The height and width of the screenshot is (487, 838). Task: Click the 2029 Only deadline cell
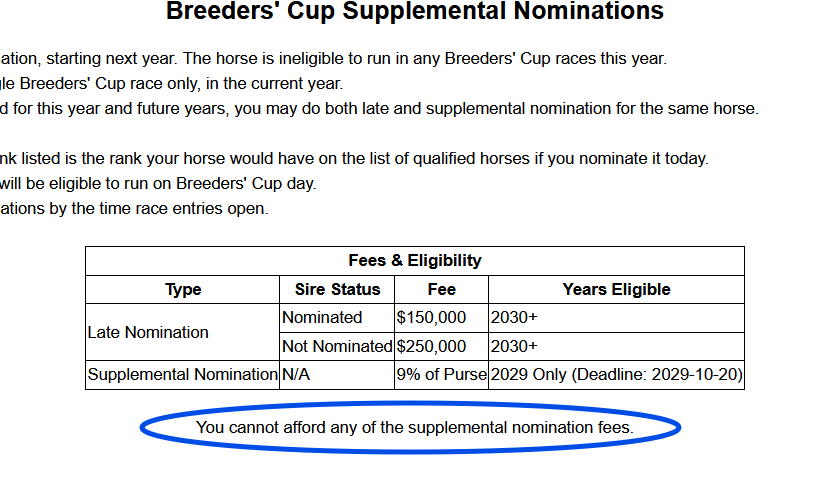point(616,375)
